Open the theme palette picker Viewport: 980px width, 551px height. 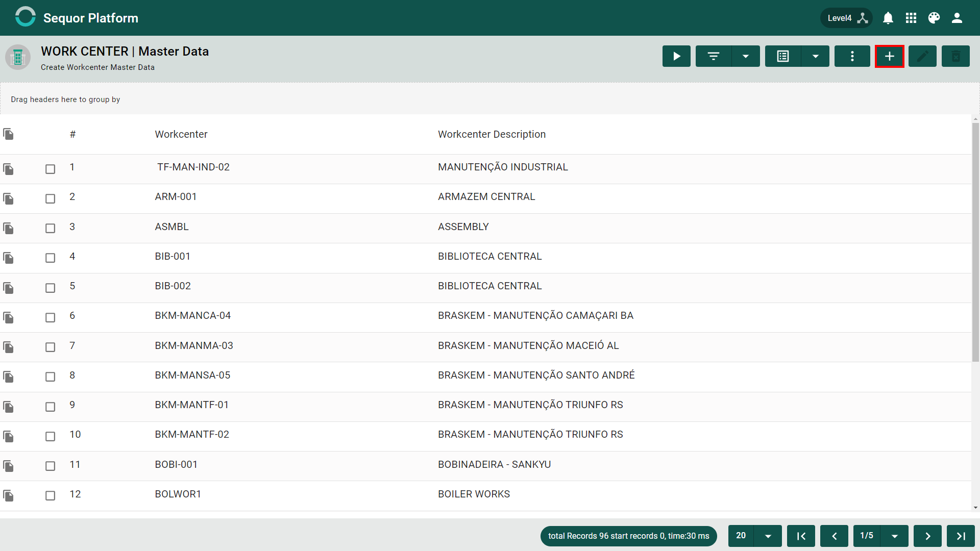tap(934, 18)
